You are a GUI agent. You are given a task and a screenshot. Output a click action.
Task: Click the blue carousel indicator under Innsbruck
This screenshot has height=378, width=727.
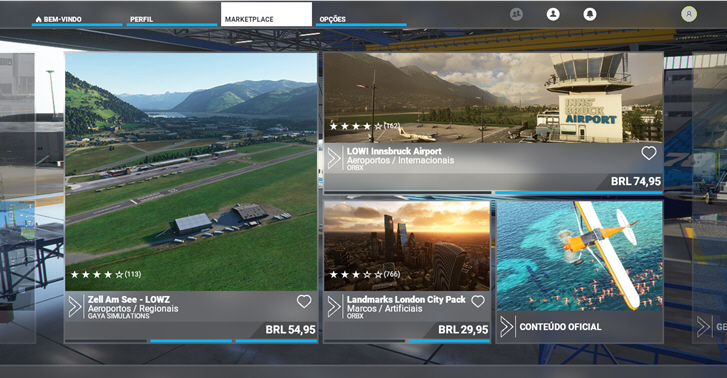[578, 192]
